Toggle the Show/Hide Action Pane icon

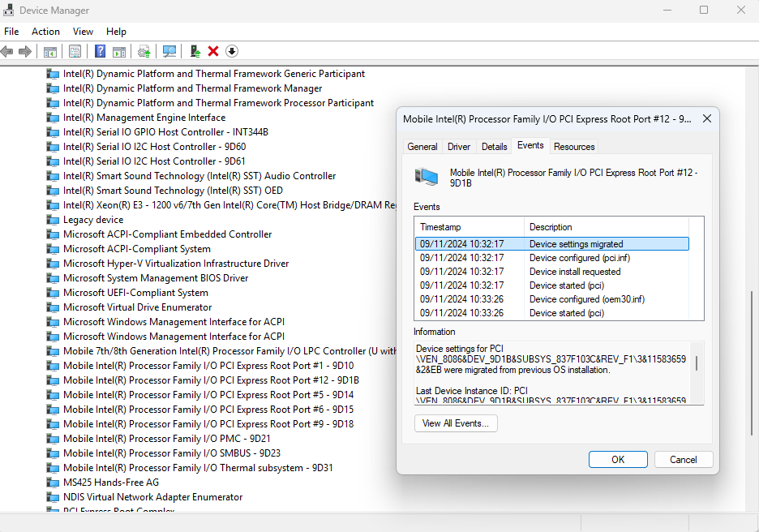click(x=119, y=51)
